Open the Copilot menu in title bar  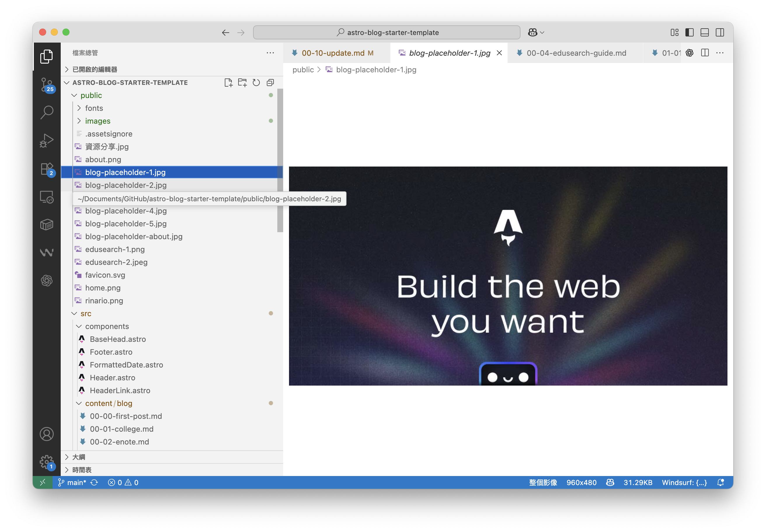click(x=536, y=32)
